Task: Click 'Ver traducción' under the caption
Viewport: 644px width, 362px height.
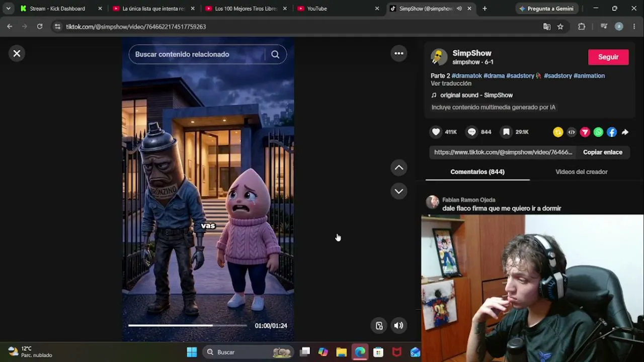Action: click(x=451, y=83)
